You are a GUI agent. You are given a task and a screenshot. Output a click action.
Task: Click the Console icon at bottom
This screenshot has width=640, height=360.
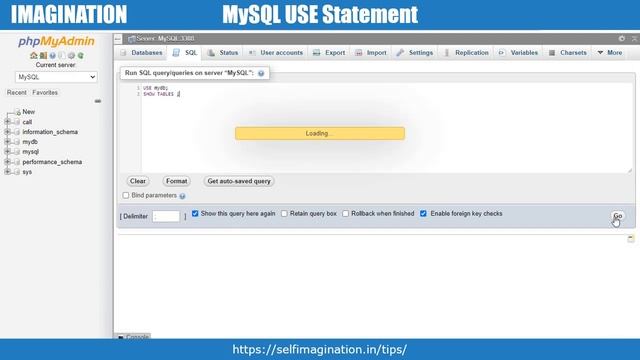coord(121,337)
